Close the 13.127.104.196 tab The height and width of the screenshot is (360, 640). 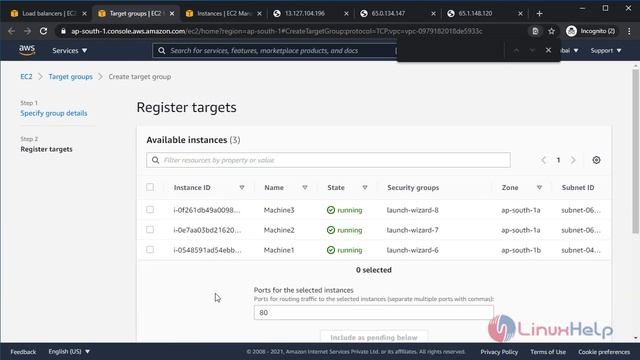[x=346, y=13]
